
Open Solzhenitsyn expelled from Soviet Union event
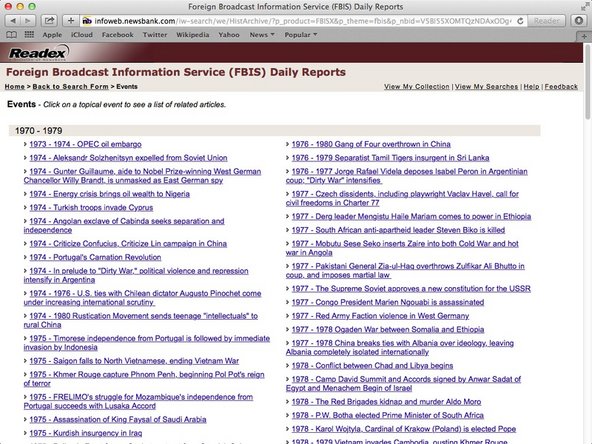tap(128, 158)
